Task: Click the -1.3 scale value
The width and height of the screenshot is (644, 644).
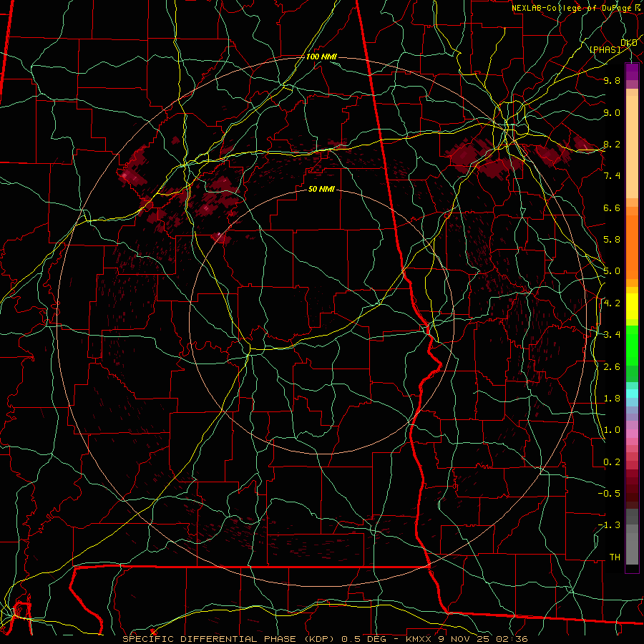Action: [609, 525]
